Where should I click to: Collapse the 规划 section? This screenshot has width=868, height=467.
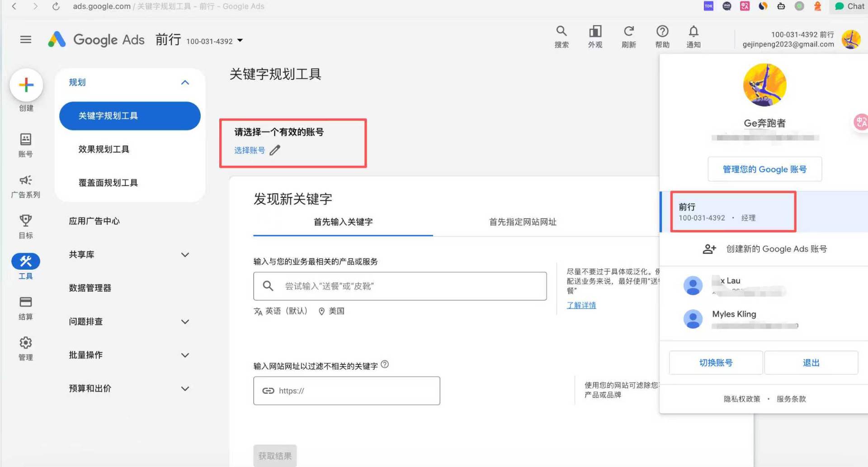point(185,83)
